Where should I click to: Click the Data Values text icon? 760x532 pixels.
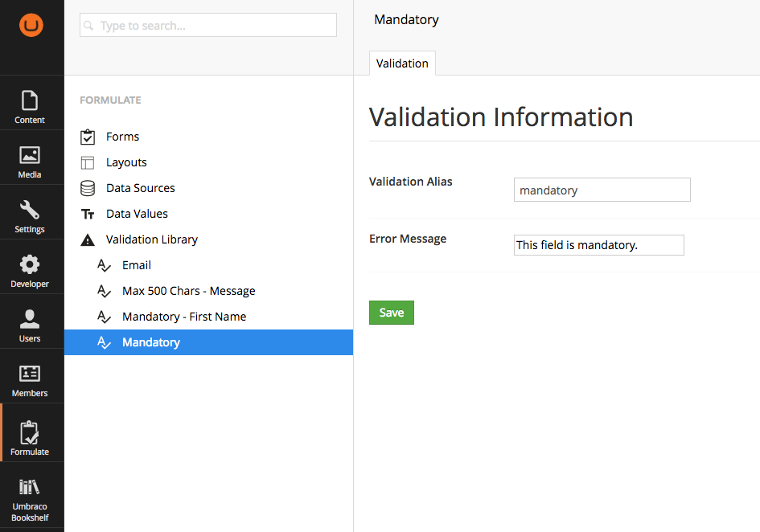[x=88, y=214]
